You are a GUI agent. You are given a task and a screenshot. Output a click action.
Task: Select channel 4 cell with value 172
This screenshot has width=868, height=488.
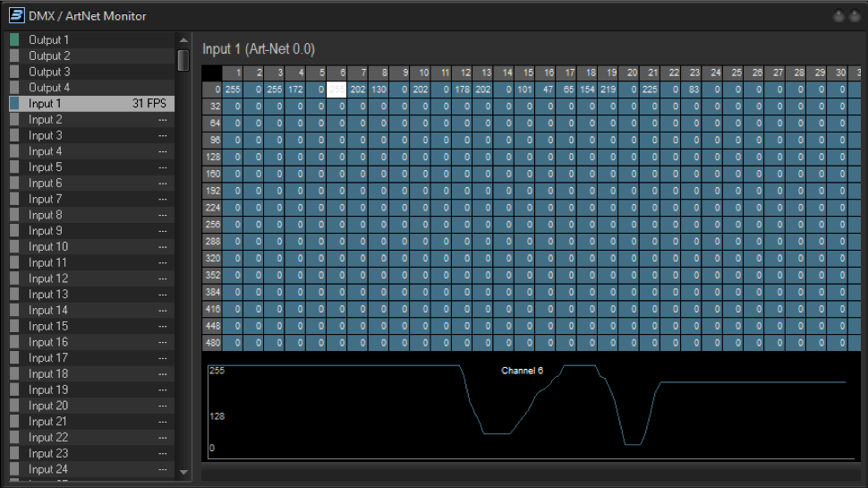click(295, 90)
